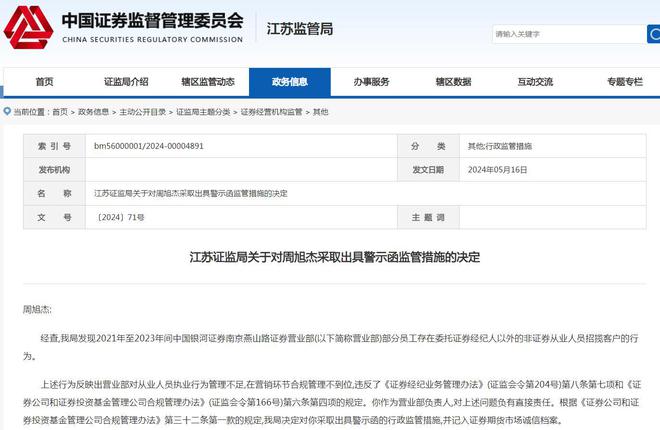Click the 政务信息 breadcrumb link
This screenshot has width=660, height=430.
tap(93, 112)
